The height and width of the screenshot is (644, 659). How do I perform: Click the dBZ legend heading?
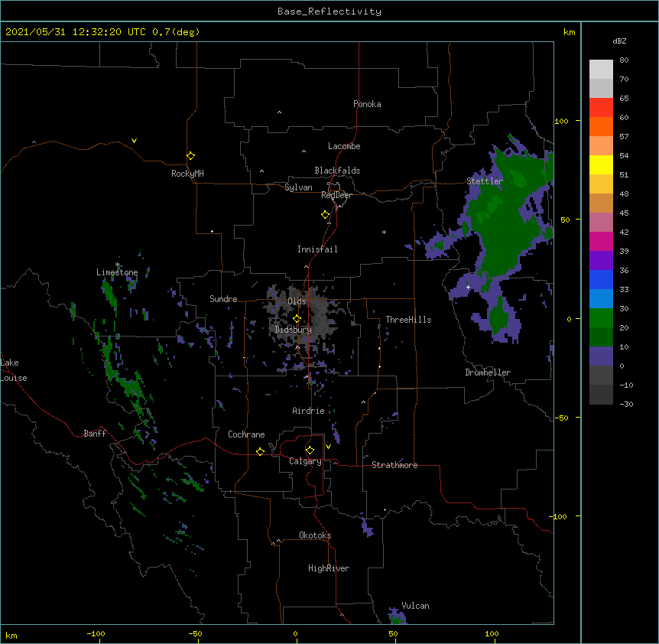click(x=619, y=41)
